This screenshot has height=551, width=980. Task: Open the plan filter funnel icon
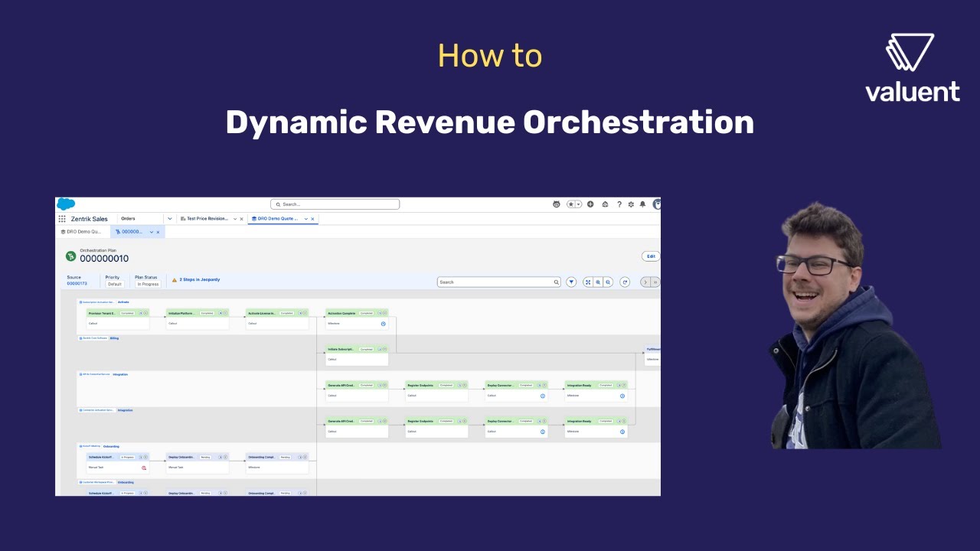pos(571,282)
